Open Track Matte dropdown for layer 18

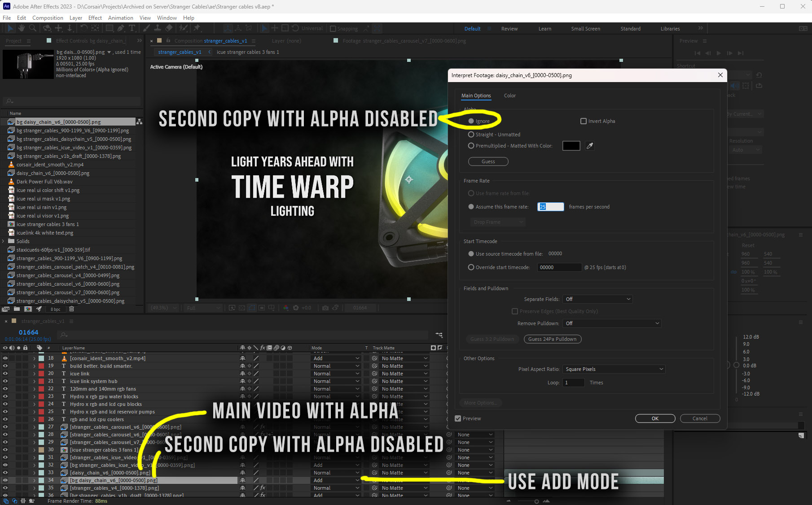tap(404, 358)
